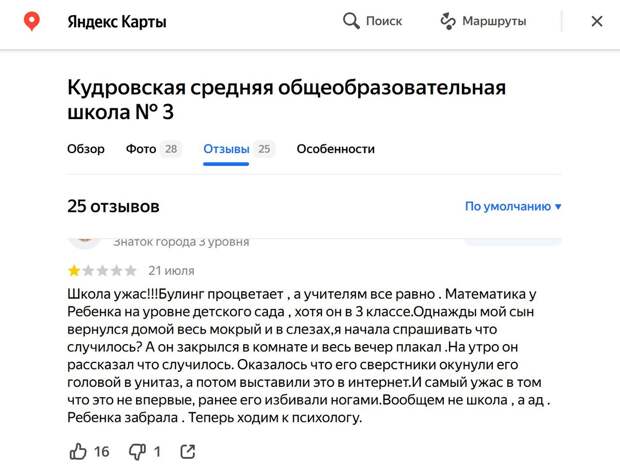
Task: Click the fifth gray rating star
Action: [131, 270]
